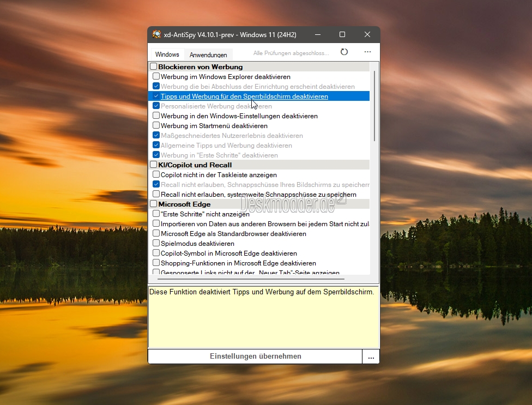Toggle the Blockieren von Werbung group checkbox
Image resolution: width=532 pixels, height=405 pixels.
pos(153,67)
